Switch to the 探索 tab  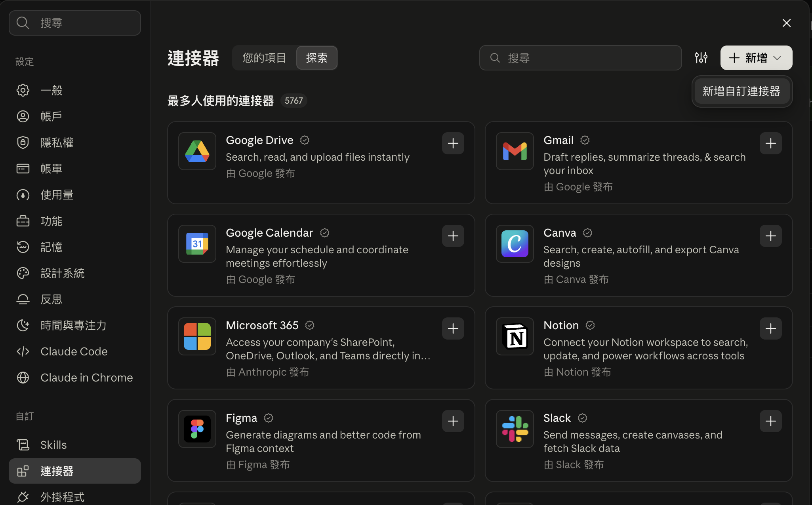pyautogui.click(x=317, y=58)
